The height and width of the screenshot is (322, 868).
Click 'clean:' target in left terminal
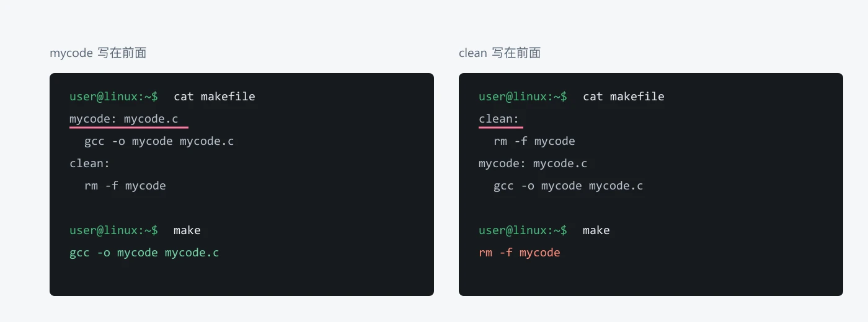pyautogui.click(x=90, y=163)
